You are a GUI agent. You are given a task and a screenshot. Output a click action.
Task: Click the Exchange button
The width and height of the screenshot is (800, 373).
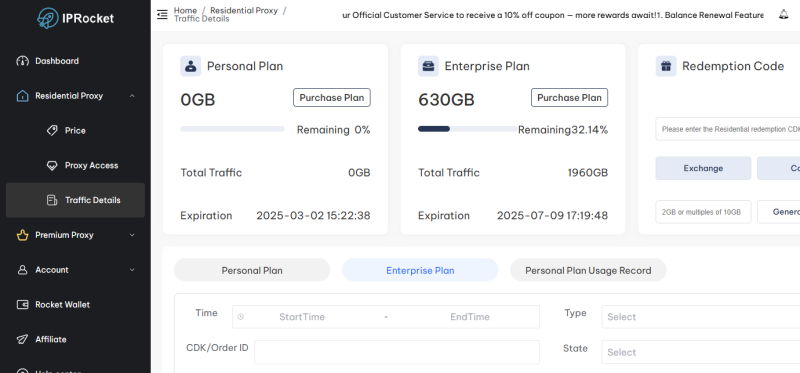click(x=703, y=168)
